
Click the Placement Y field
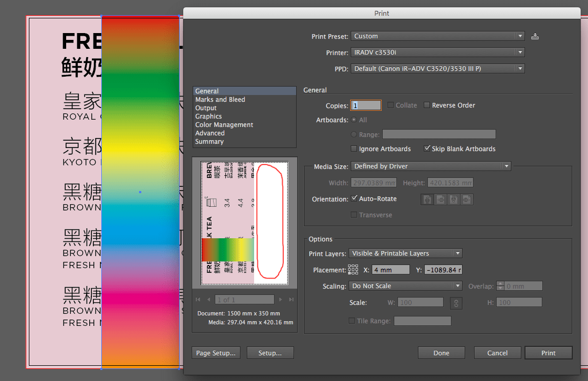pyautogui.click(x=443, y=270)
